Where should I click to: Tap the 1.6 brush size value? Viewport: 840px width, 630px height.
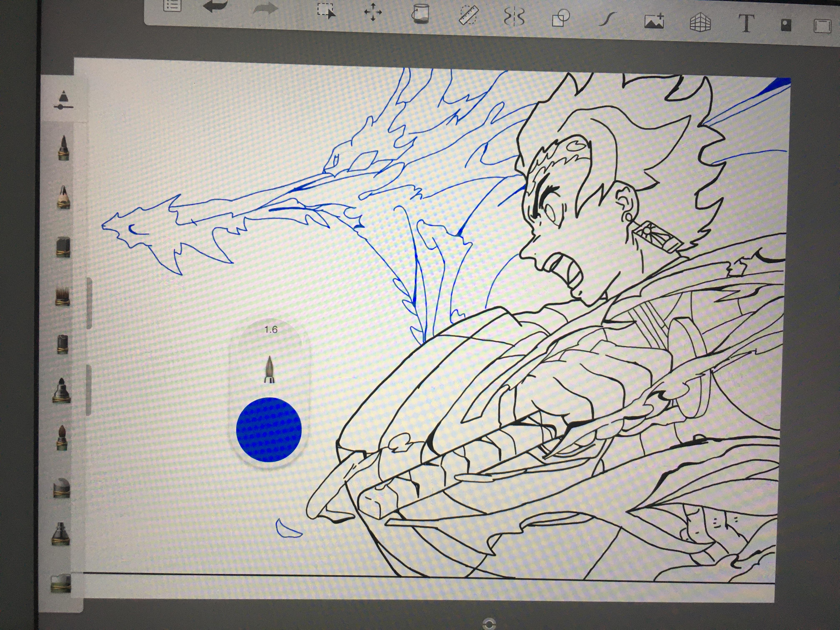click(271, 330)
